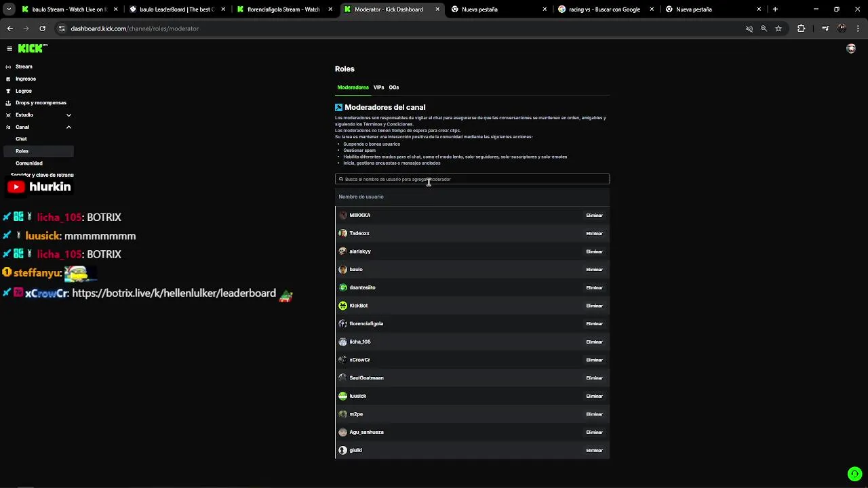
Task: Remove xCrowCr with Eliminar
Action: 594,360
